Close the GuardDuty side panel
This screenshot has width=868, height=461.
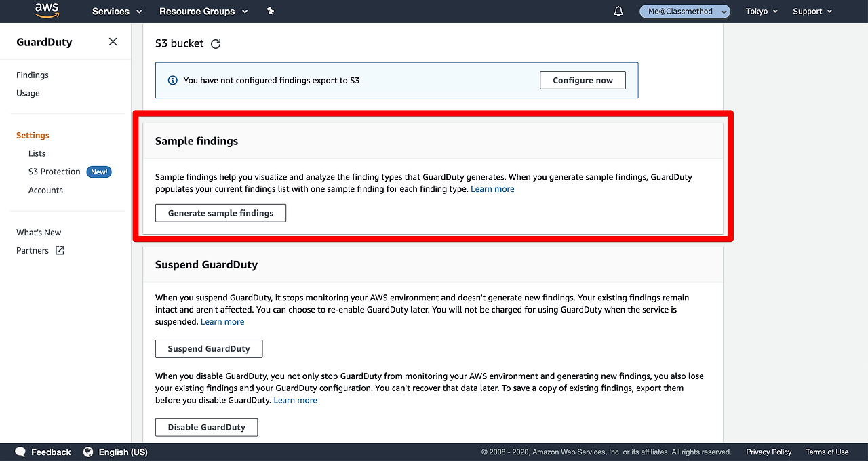(x=113, y=42)
